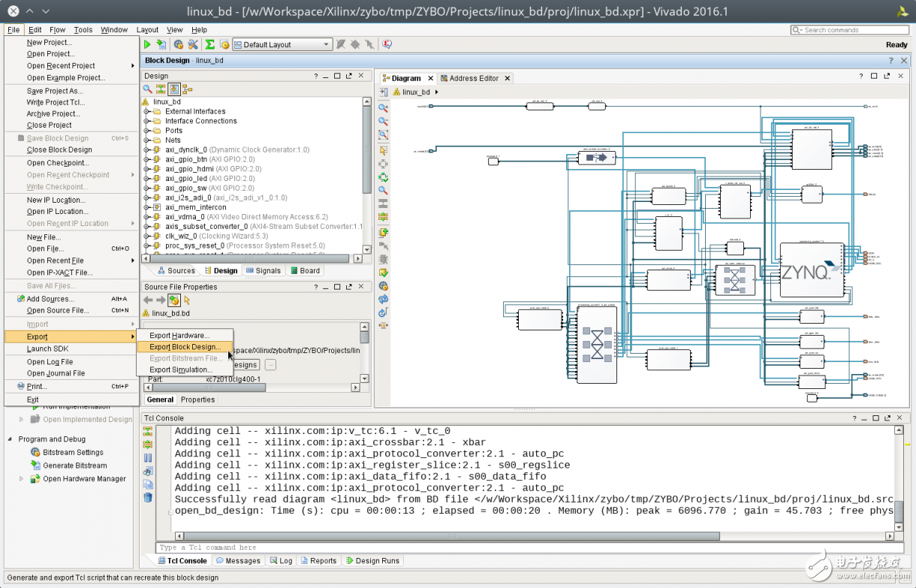The image size is (916, 588).
Task: Click the Sigma icon in main toolbar
Action: [210, 45]
